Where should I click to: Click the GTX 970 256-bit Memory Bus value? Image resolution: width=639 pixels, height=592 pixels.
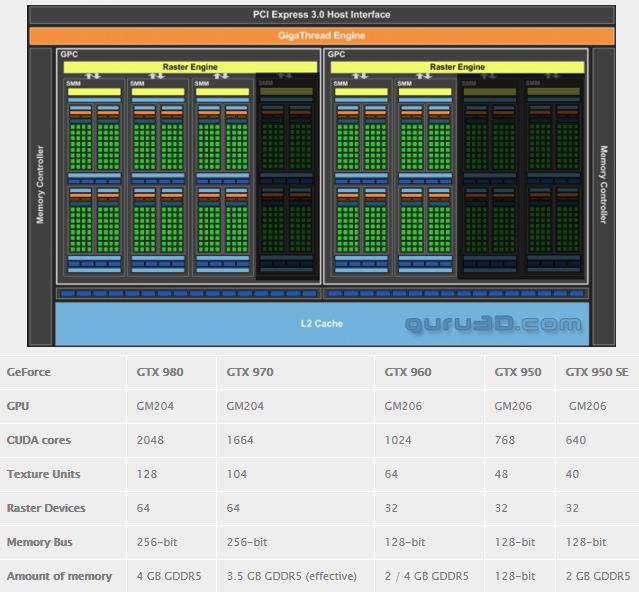tap(247, 542)
